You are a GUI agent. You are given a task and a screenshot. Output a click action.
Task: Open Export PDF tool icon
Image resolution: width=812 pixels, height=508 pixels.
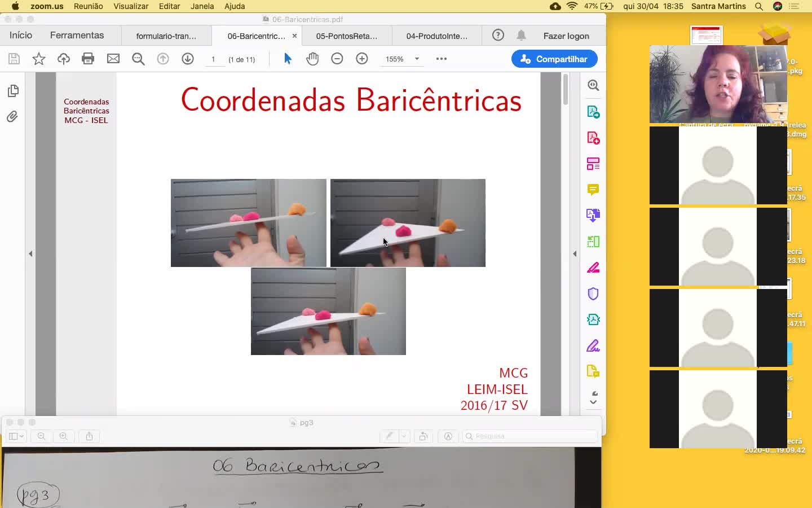pos(593,112)
